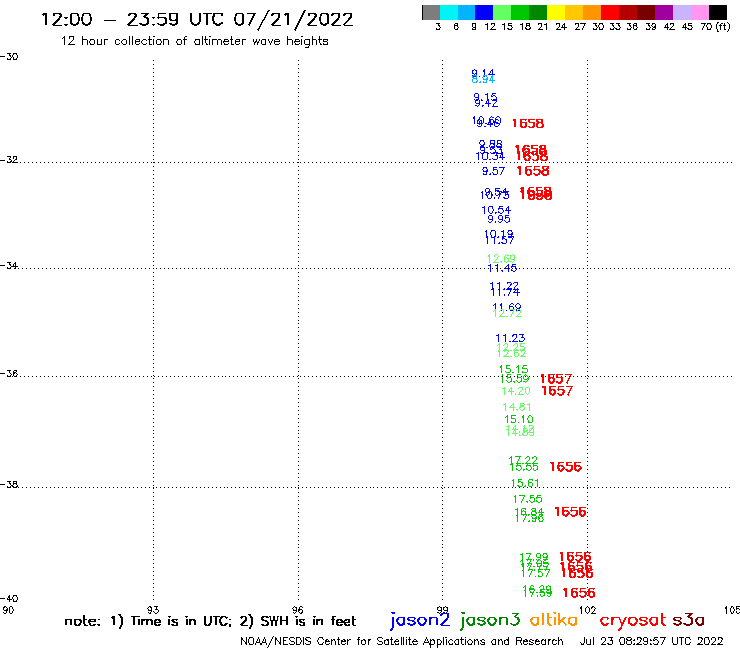Click the '-40' latitude axis label

tap(9, 599)
